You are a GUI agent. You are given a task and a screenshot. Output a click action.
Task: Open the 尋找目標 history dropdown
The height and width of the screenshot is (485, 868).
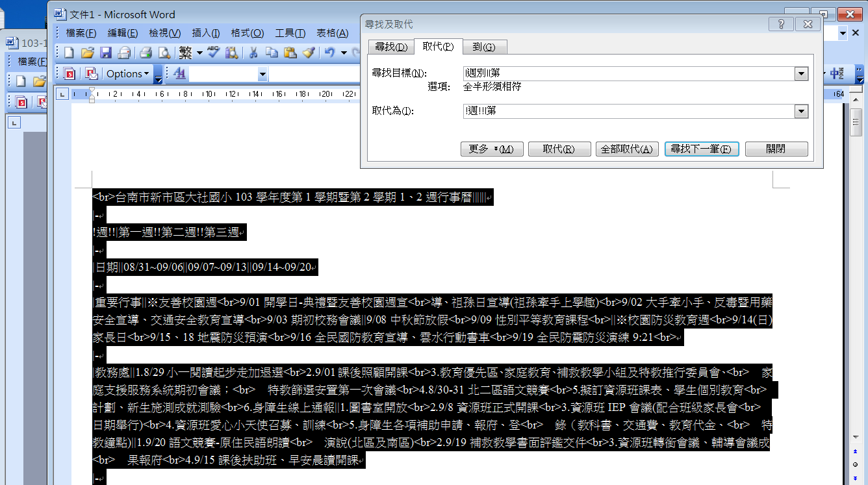(x=802, y=73)
